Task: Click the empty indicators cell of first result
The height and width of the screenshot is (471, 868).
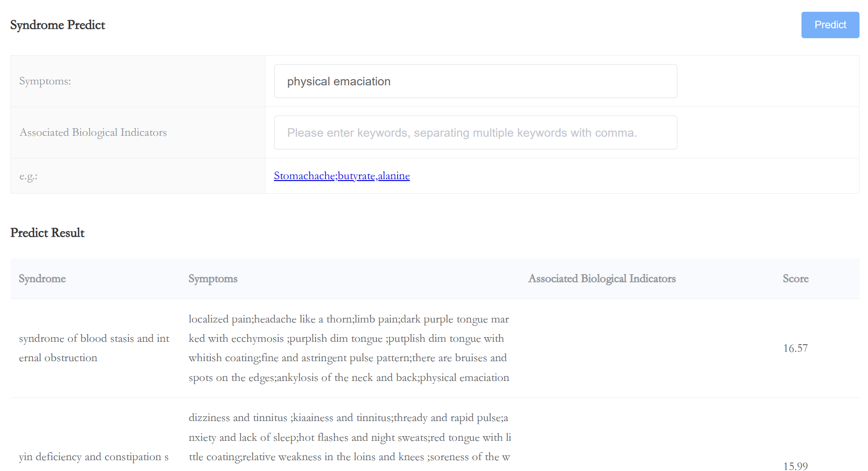Action: click(x=646, y=348)
